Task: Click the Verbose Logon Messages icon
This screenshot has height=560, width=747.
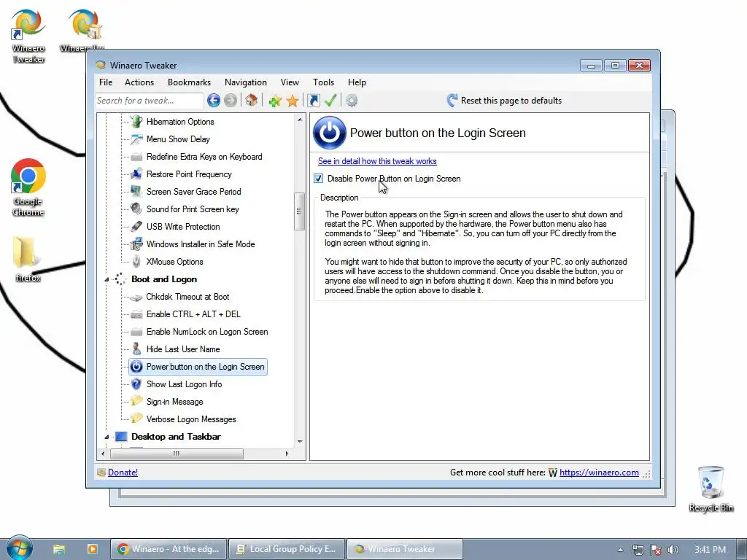Action: [x=136, y=419]
